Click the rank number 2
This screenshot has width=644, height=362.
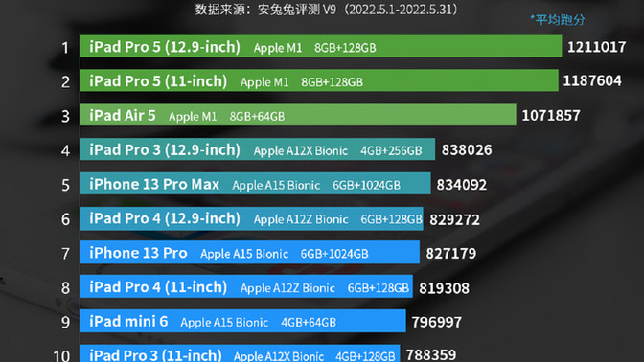click(65, 81)
